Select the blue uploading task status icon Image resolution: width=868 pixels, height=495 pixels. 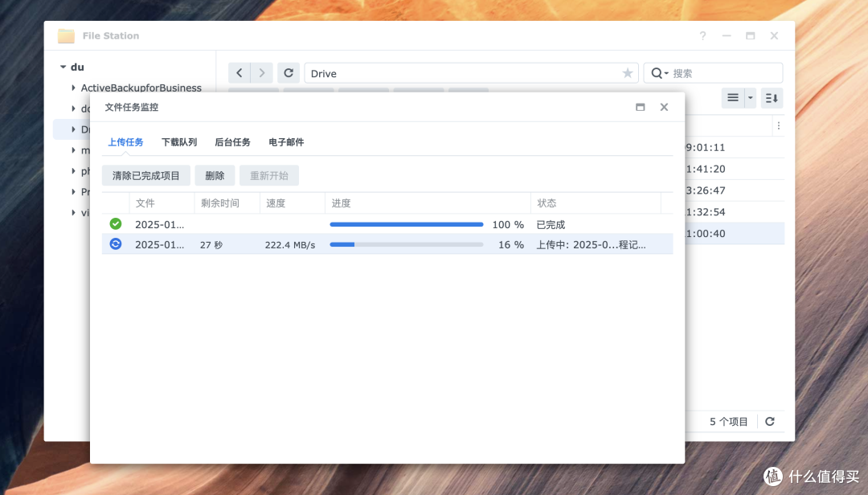pyautogui.click(x=116, y=243)
